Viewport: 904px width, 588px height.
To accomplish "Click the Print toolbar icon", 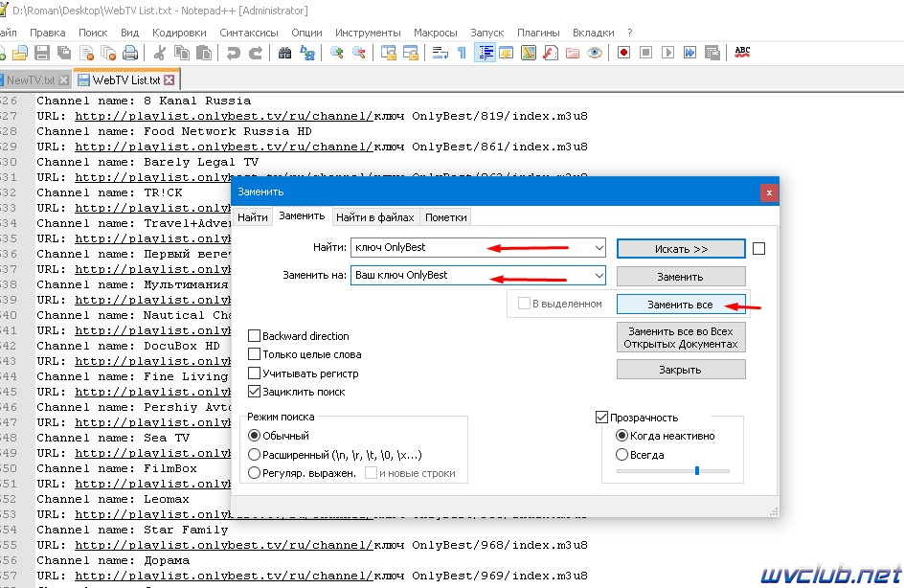I will point(130,53).
